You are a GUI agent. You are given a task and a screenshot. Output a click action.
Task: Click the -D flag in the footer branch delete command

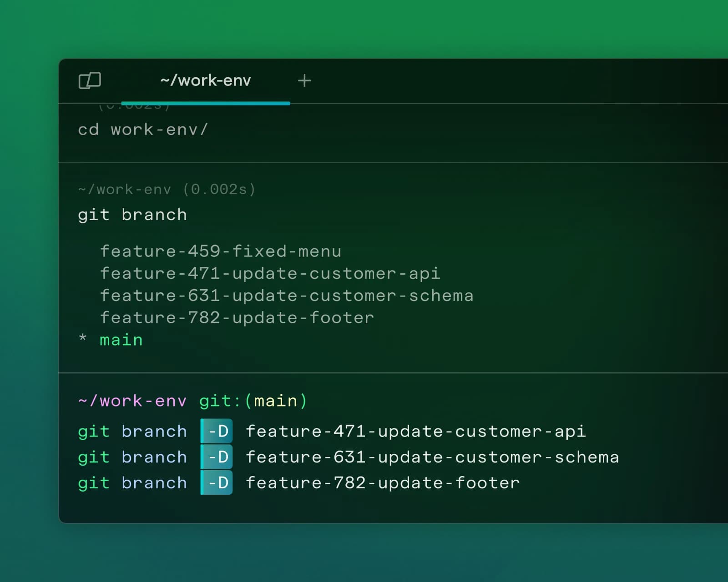click(x=217, y=483)
